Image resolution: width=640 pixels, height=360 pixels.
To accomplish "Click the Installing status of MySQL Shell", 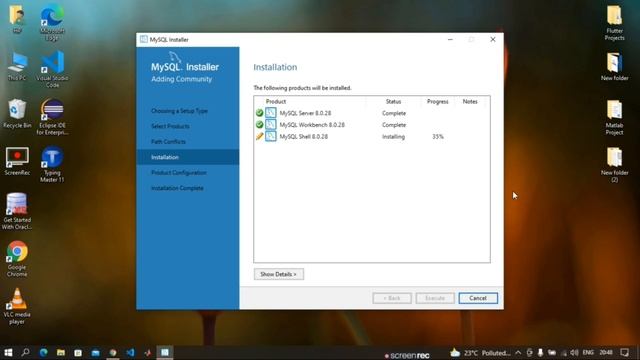I will click(393, 137).
